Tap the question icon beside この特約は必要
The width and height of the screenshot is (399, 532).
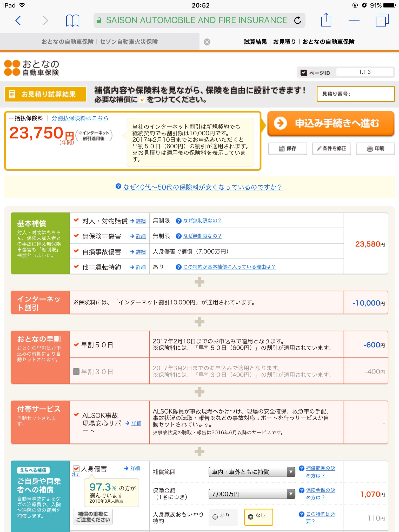click(302, 514)
